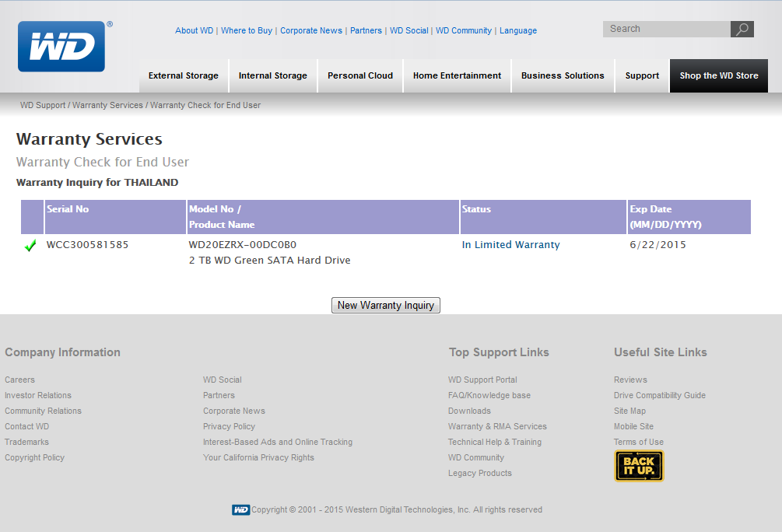Open the External Storage menu
The height and width of the screenshot is (532, 782).
tap(184, 75)
